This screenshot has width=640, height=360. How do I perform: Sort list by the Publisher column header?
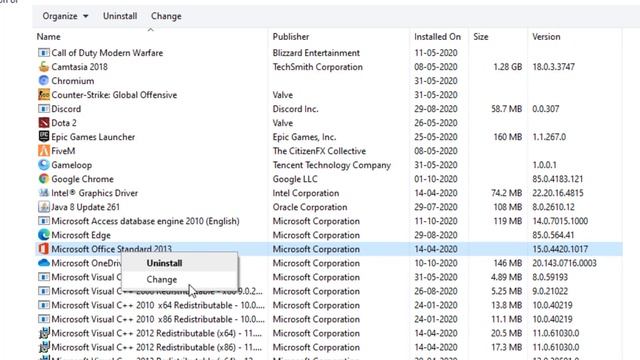tap(291, 37)
